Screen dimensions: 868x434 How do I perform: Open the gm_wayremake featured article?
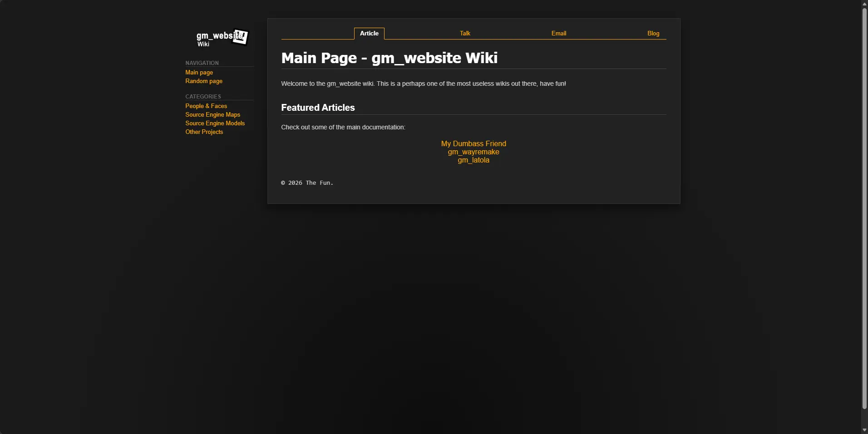473,152
